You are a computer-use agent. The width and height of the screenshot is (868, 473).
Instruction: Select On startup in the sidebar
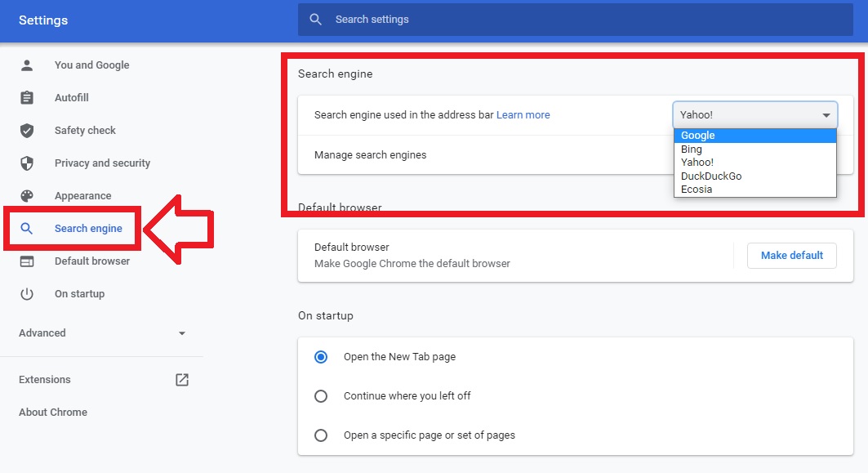(80, 294)
